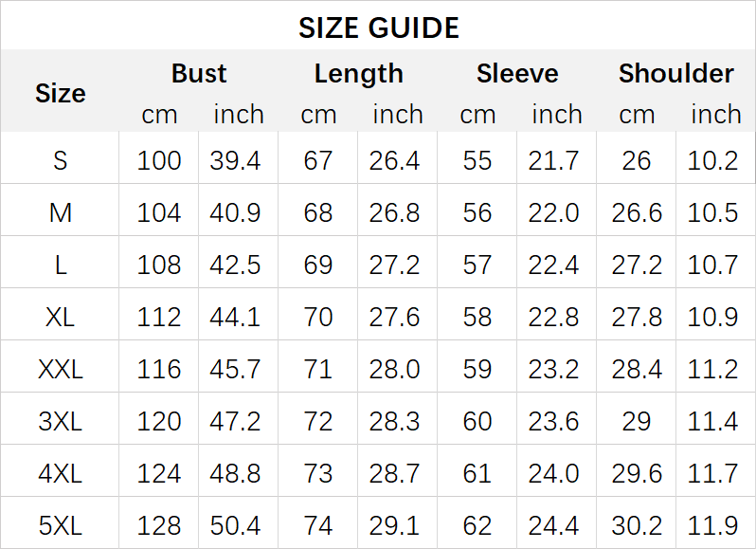This screenshot has height=549, width=756.
Task: Click the 5XL size row label
Action: [x=60, y=524]
